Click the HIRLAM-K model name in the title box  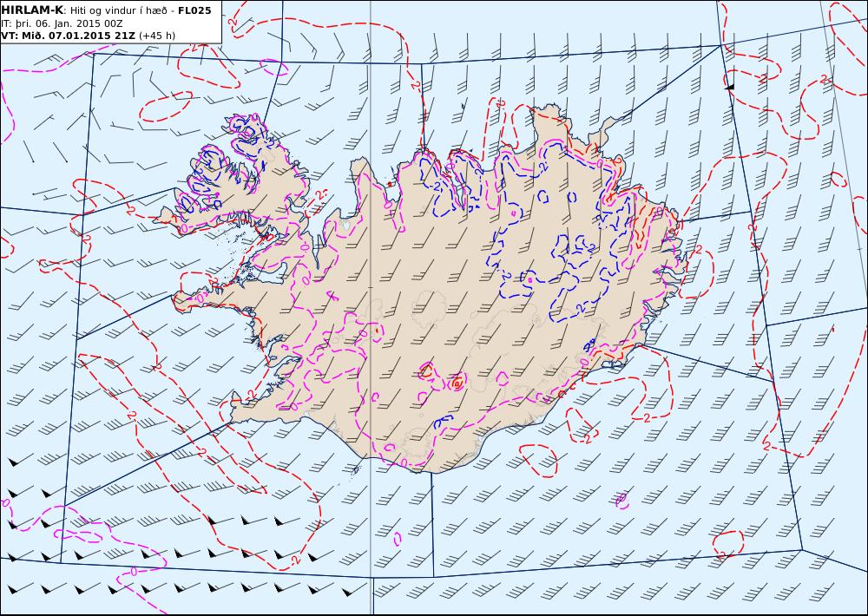click(x=32, y=10)
